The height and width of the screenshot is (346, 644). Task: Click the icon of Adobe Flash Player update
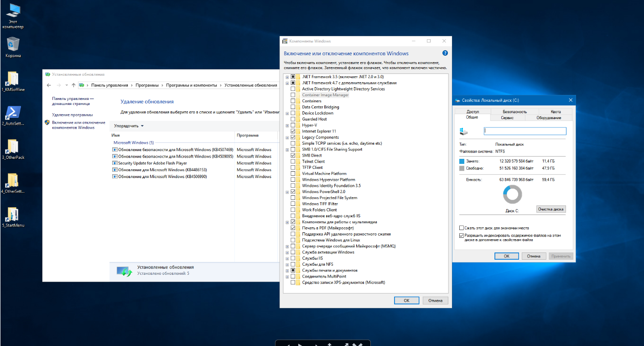[115, 163]
